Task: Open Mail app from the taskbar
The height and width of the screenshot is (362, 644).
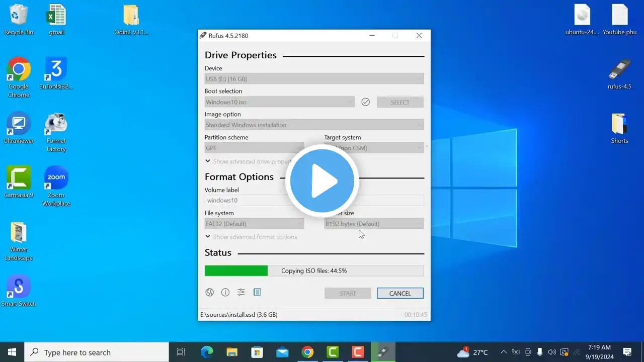Action: point(282,352)
